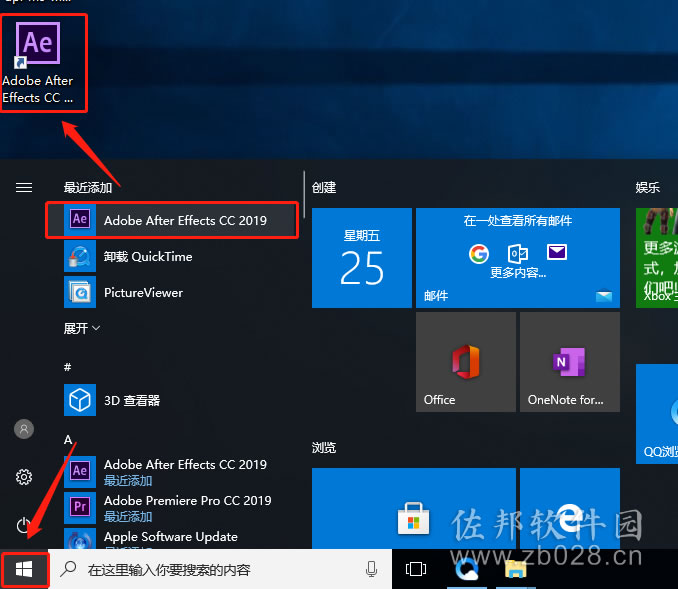
Task: Open Task View on the taskbar
Action: pyautogui.click(x=416, y=569)
